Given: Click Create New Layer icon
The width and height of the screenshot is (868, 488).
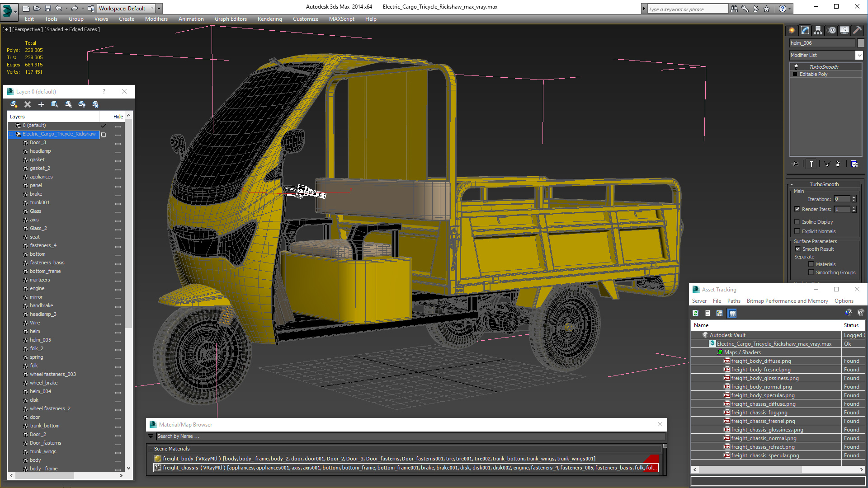Looking at the screenshot, I should [x=14, y=104].
